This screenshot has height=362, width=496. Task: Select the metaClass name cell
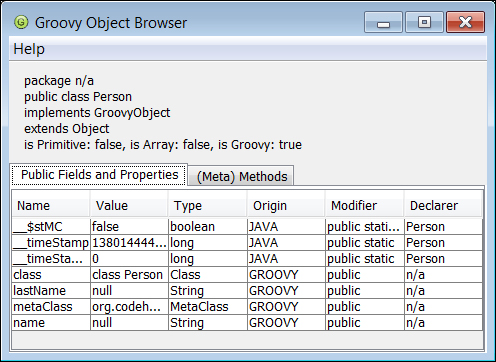click(x=51, y=307)
